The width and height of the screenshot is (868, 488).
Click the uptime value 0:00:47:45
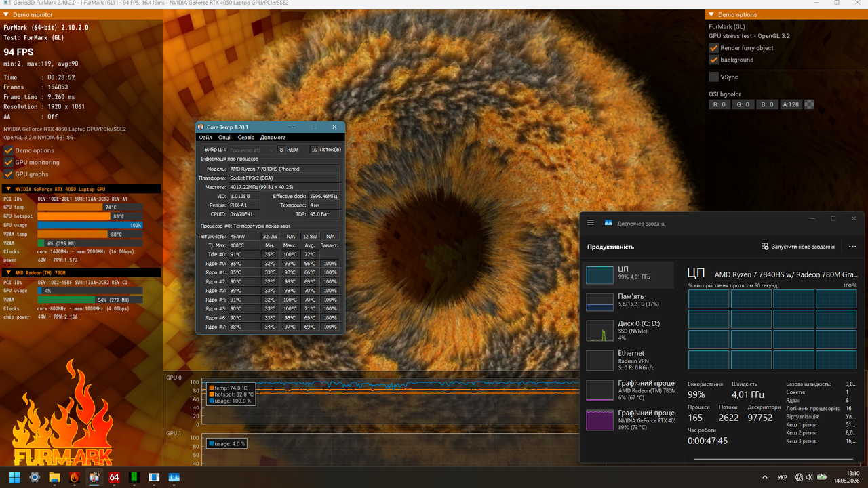[x=707, y=441]
